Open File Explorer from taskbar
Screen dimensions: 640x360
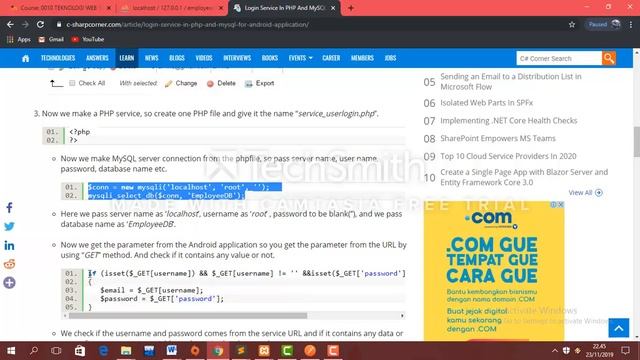126,351
